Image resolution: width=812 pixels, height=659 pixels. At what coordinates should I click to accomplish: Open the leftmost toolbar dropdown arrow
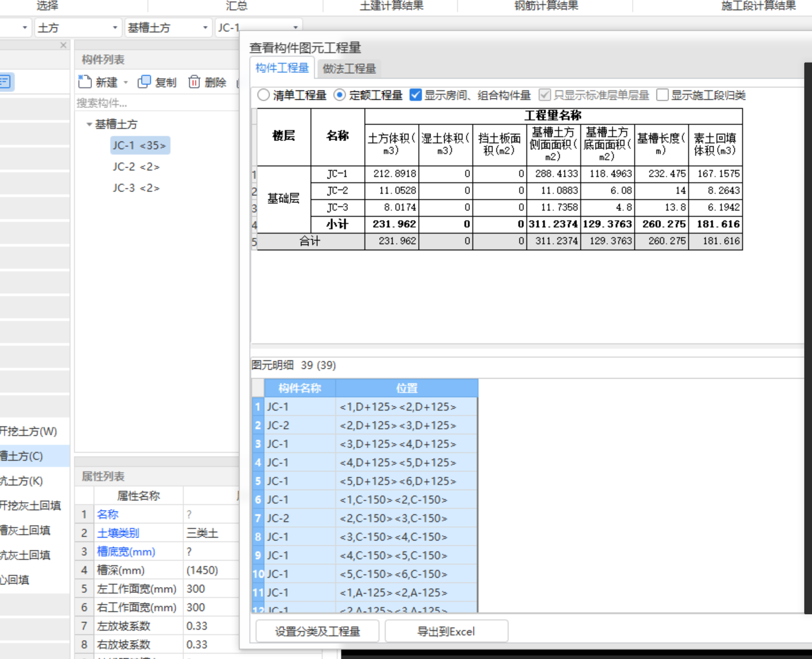(25, 28)
